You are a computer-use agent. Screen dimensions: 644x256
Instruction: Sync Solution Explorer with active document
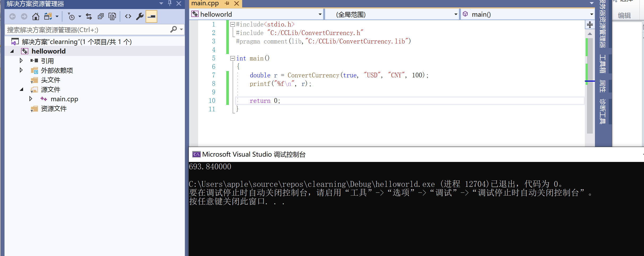[89, 16]
